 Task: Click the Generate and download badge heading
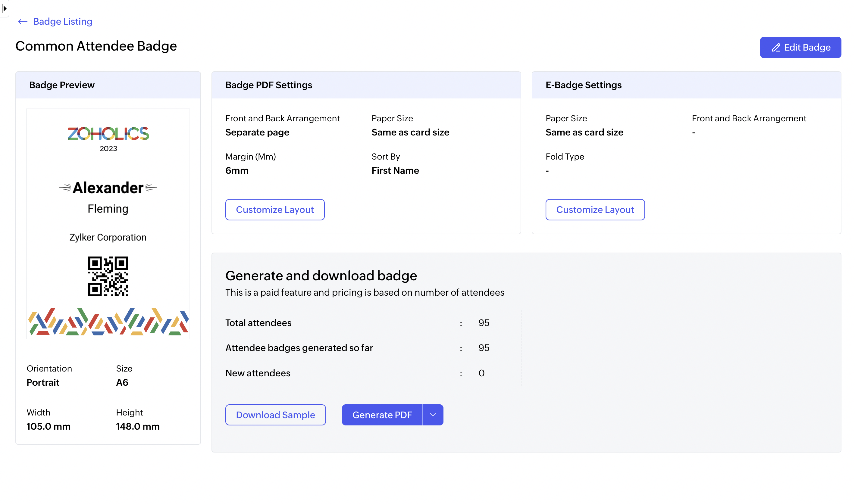(321, 275)
